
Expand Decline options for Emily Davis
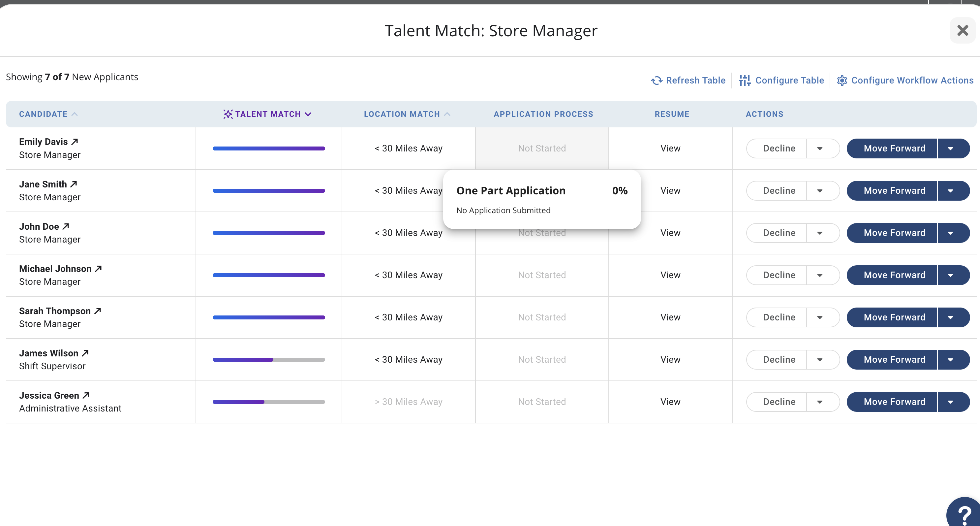820,148
